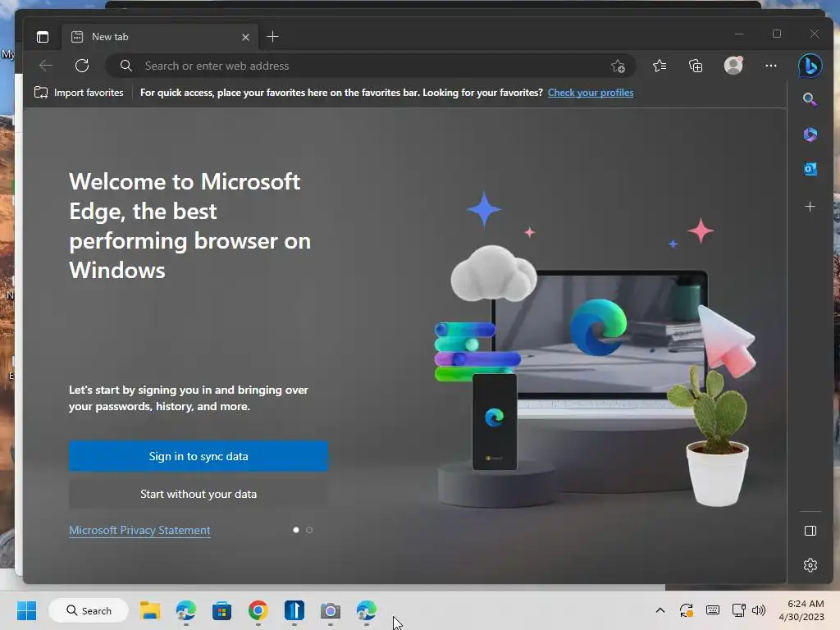
Task: Open Windows Start menu
Action: [x=26, y=610]
